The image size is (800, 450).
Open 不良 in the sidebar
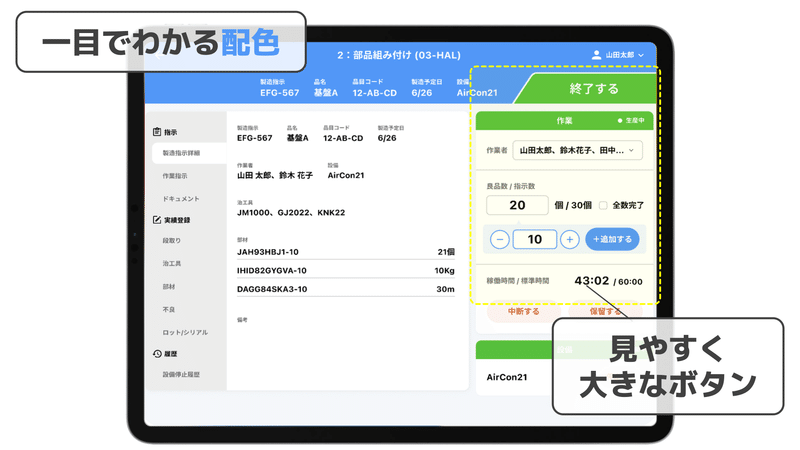point(169,310)
